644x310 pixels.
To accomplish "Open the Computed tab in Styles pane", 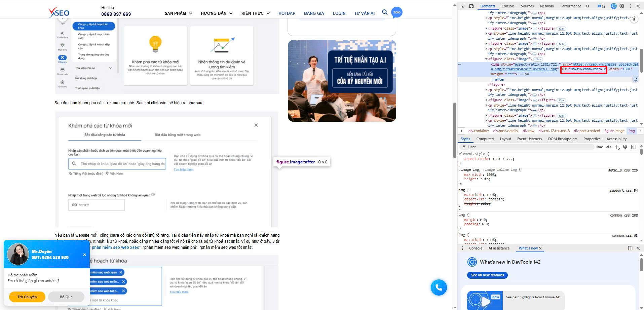I will click(x=485, y=139).
